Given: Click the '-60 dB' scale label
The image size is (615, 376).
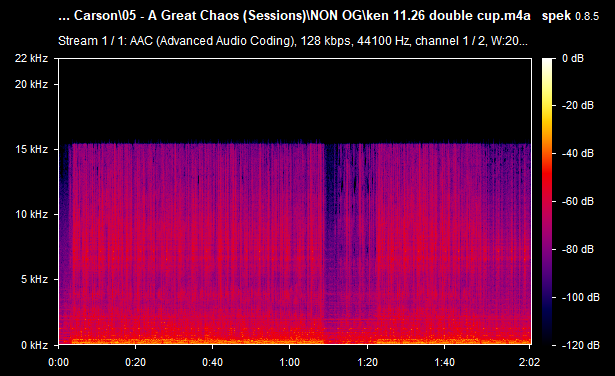Looking at the screenshot, I should (578, 202).
